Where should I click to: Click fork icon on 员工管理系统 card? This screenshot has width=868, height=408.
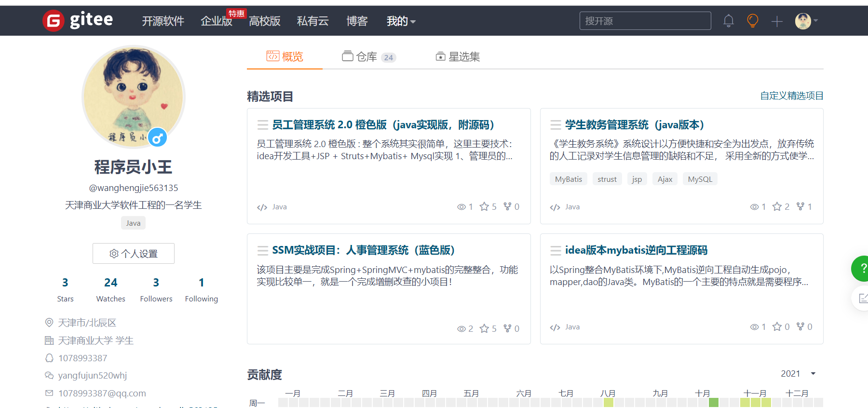pyautogui.click(x=507, y=206)
